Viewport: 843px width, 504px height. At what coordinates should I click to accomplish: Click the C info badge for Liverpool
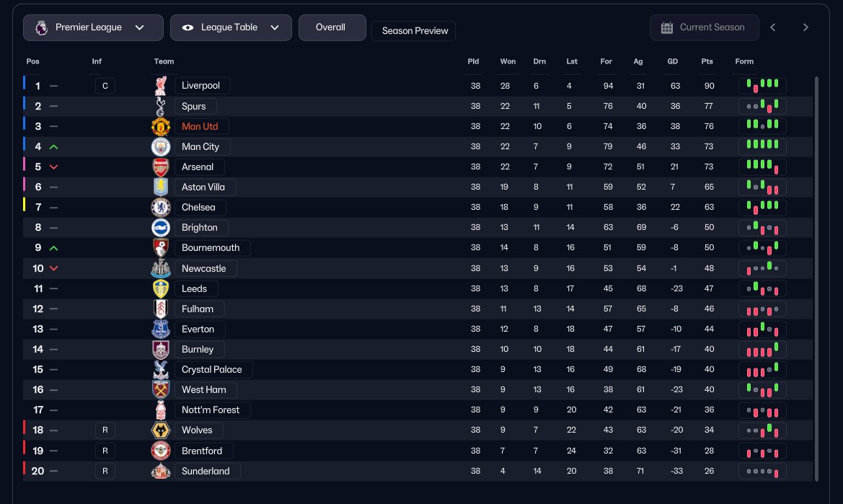[105, 85]
